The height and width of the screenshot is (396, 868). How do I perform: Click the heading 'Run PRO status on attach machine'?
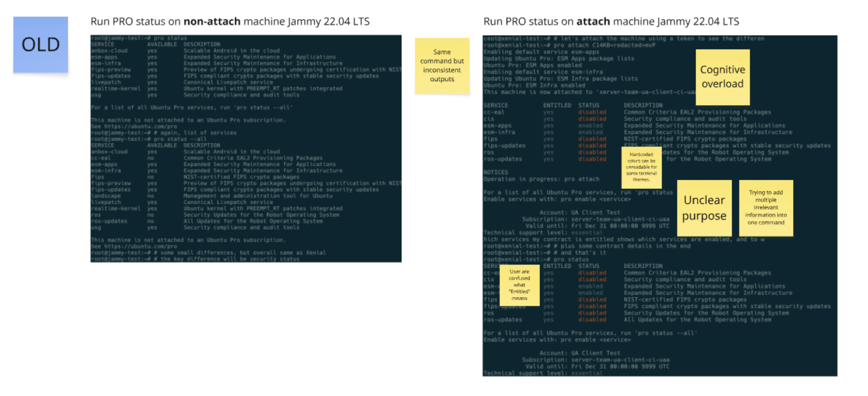[611, 22]
